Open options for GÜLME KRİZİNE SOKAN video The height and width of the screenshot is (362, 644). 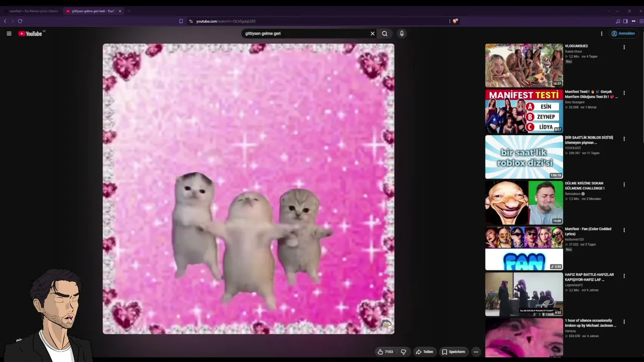[x=624, y=185]
